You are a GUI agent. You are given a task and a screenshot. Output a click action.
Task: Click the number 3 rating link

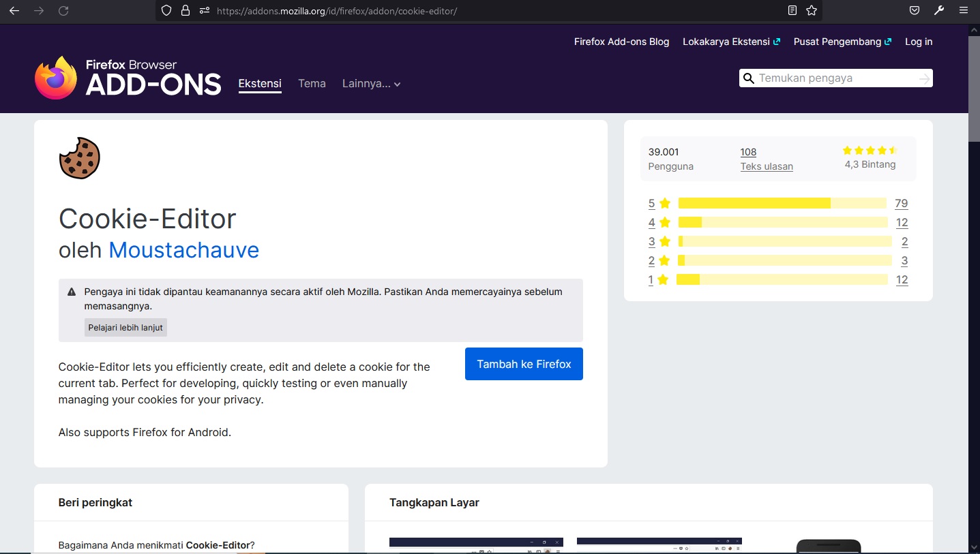click(x=652, y=241)
